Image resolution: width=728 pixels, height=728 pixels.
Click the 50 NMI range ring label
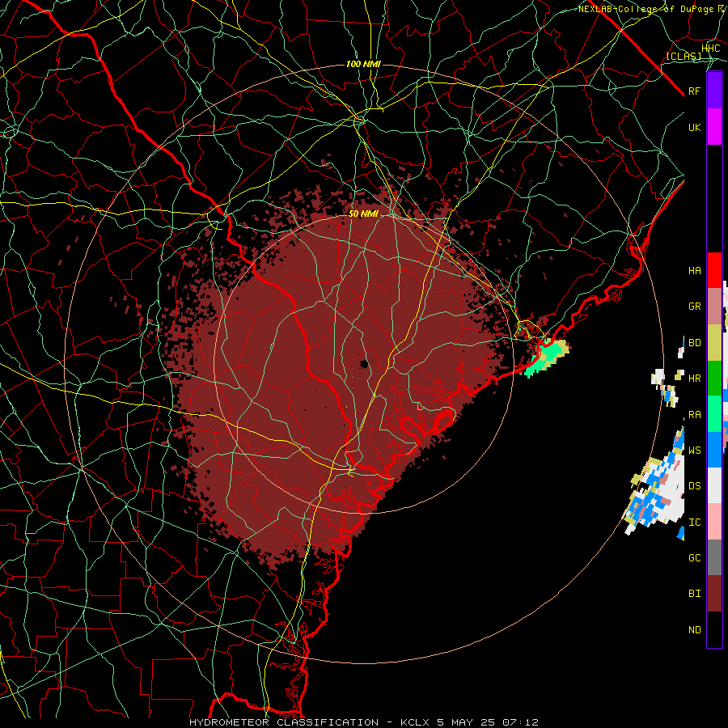pyautogui.click(x=363, y=214)
